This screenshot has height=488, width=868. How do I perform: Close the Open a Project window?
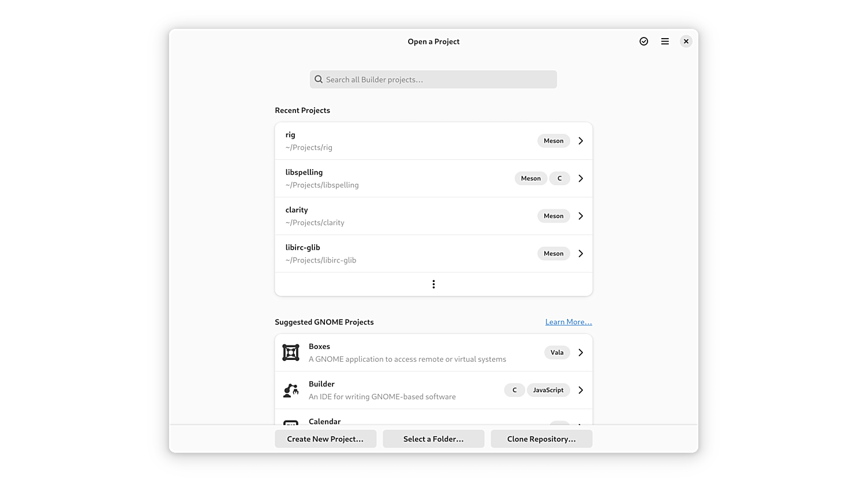click(x=686, y=42)
